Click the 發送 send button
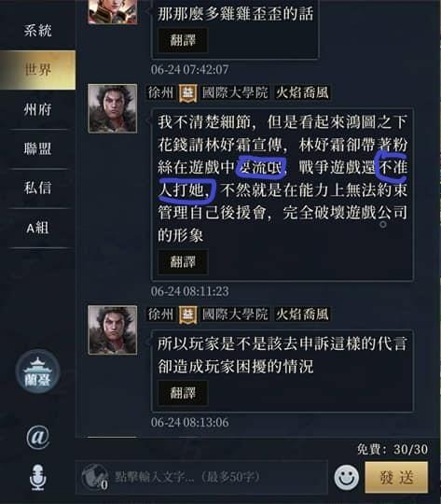 pyautogui.click(x=396, y=477)
